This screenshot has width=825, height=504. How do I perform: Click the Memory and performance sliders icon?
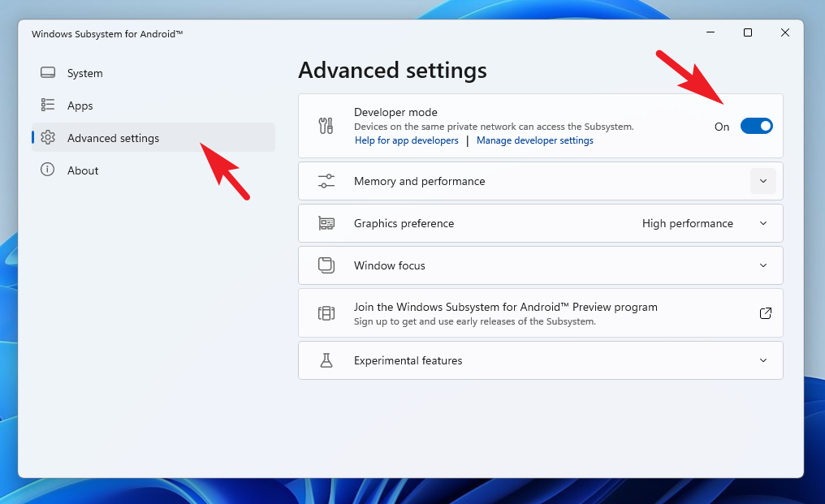coord(326,181)
